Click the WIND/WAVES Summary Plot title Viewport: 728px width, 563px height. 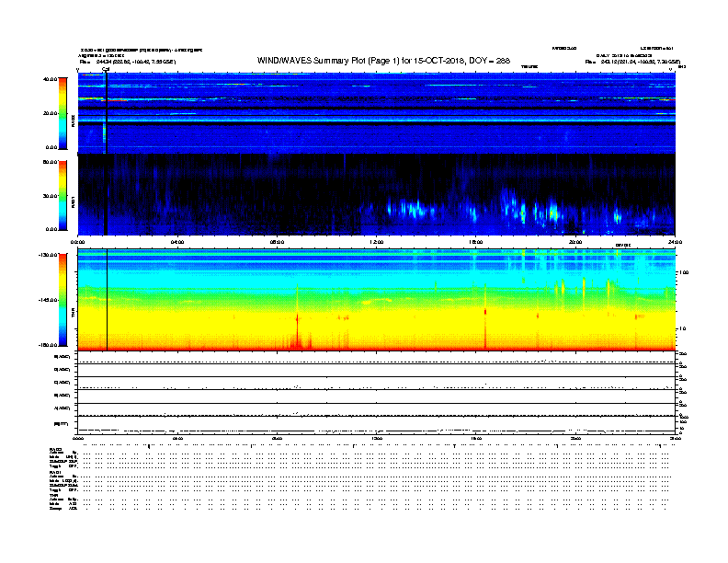pyautogui.click(x=383, y=61)
